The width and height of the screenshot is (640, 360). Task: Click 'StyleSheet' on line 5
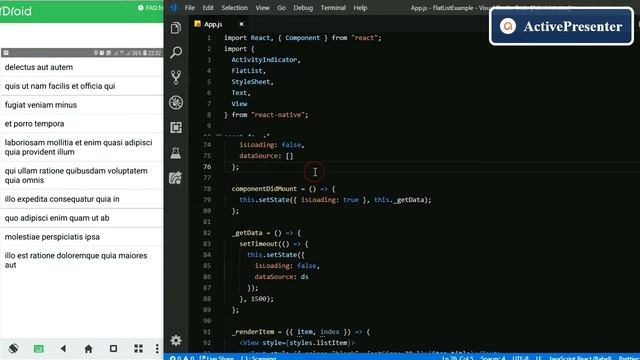coord(251,82)
